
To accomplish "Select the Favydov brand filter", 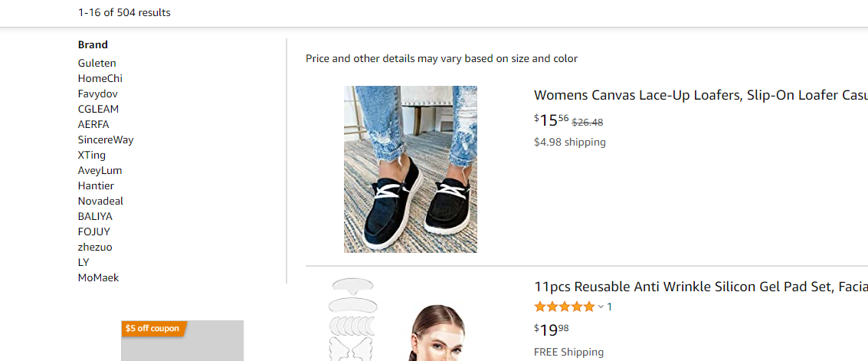I will (x=98, y=94).
